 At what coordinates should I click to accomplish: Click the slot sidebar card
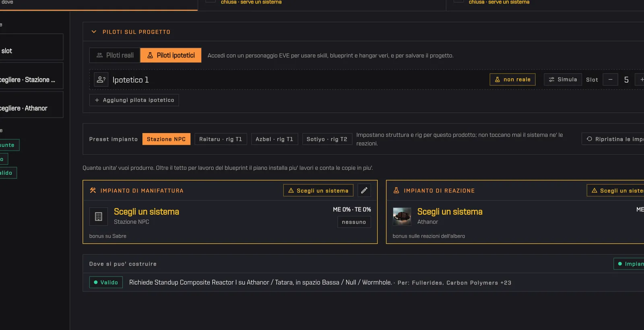[31, 47]
